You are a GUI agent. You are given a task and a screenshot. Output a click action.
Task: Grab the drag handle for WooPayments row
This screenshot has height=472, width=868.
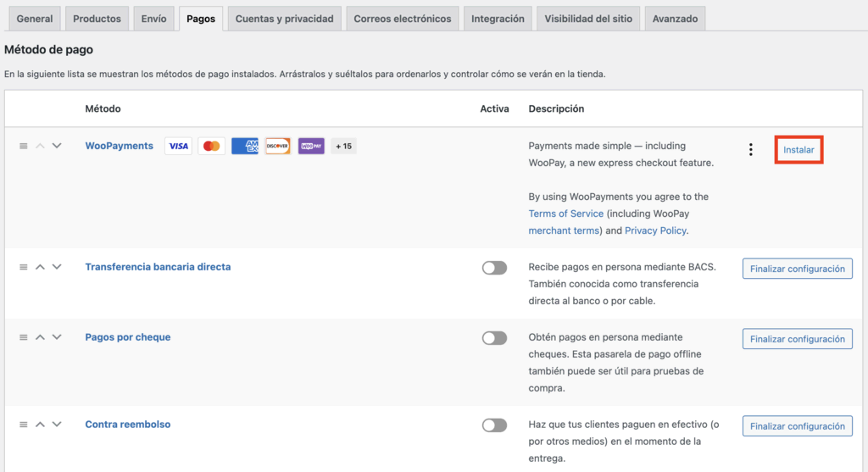(24, 146)
